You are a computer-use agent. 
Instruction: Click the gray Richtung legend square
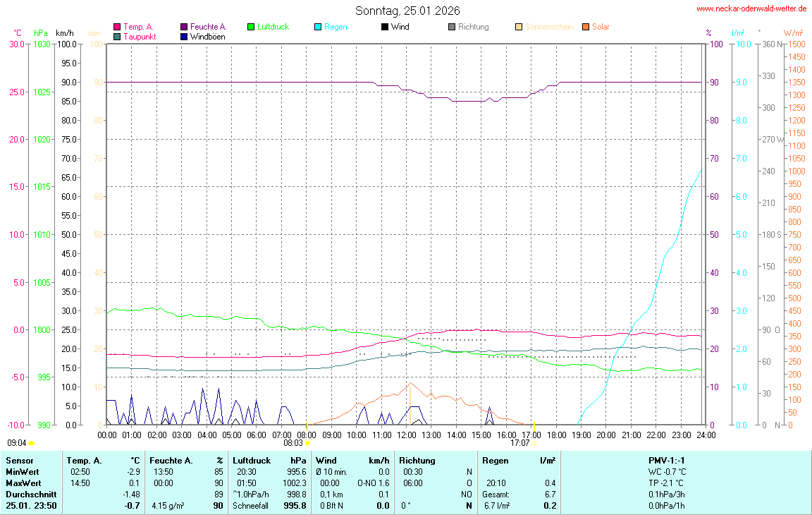pos(452,27)
